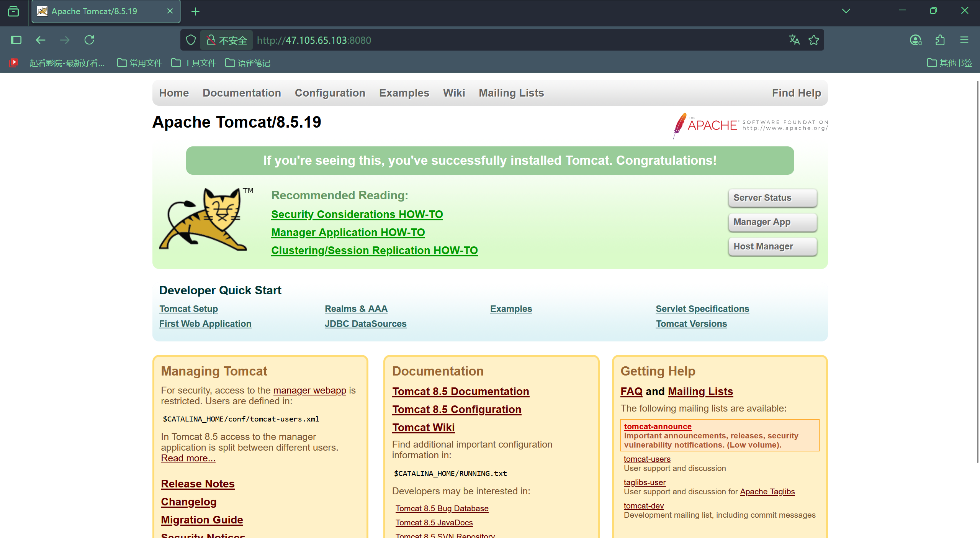Open Tomcat 8.5 JavaDocs link
The width and height of the screenshot is (980, 538).
[434, 522]
